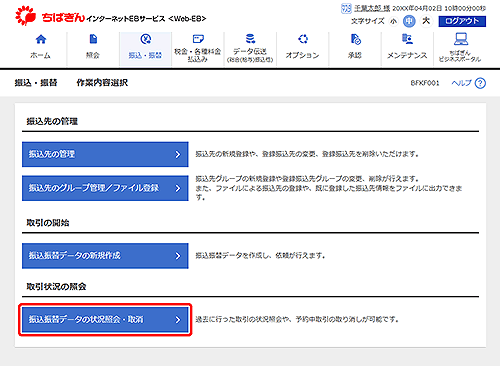Click the user name link at top
500x366 pixels.
point(372,8)
